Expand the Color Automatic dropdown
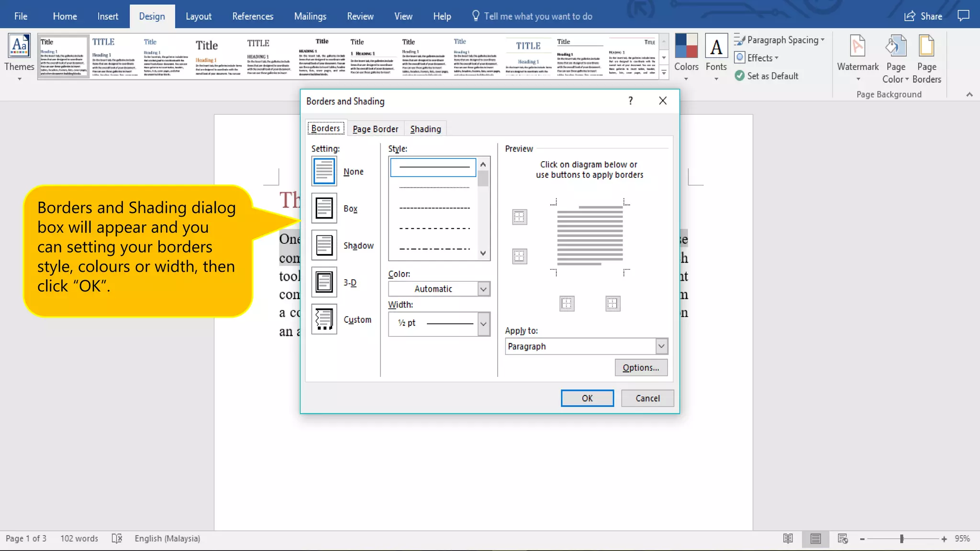980x551 pixels. 483,289
